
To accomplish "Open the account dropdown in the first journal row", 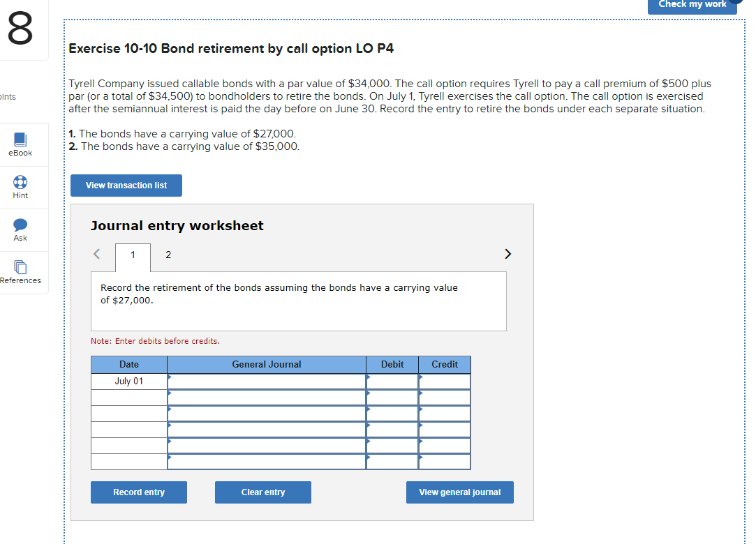I will (265, 381).
